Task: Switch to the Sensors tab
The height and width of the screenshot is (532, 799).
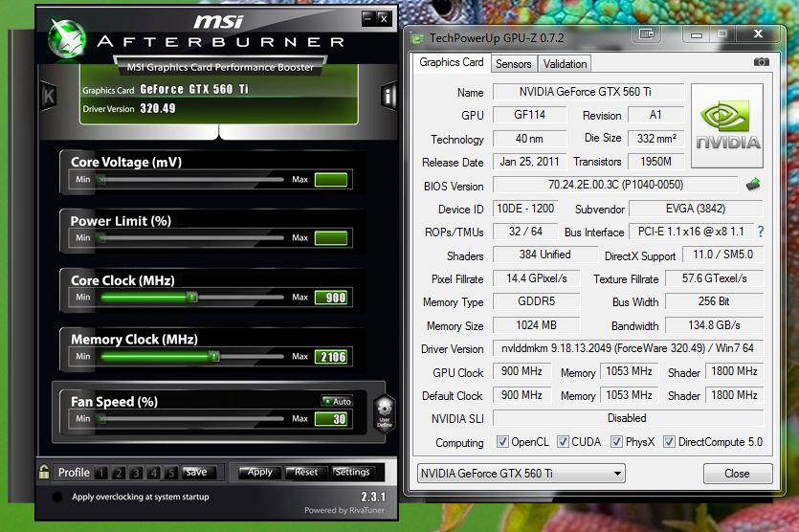Action: click(514, 64)
